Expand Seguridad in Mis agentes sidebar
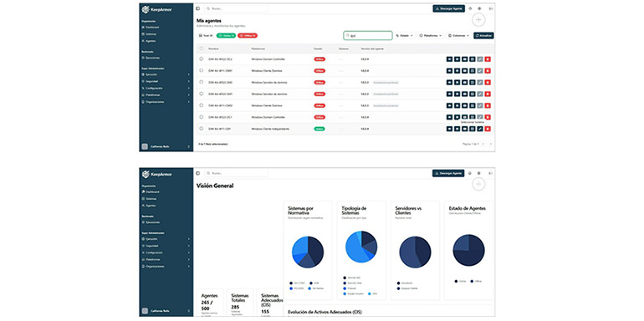This screenshot has height=321, width=644. [166, 81]
